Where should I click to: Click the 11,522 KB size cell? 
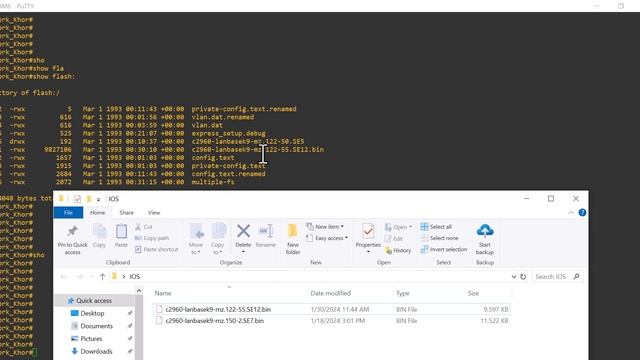coord(494,321)
